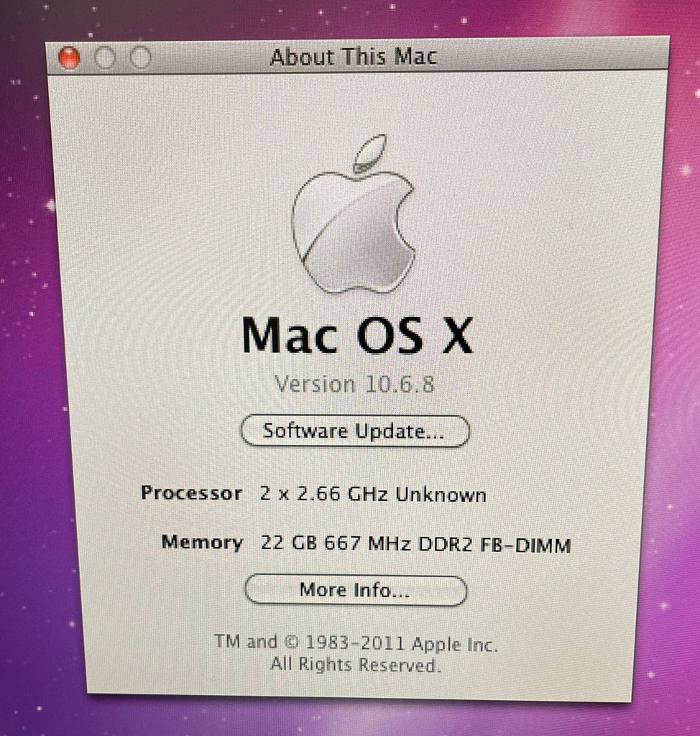This screenshot has height=736, width=700.
Task: Click the '22 GB 667 MHz DDR2 FB-DIMM' value
Action: tap(415, 544)
